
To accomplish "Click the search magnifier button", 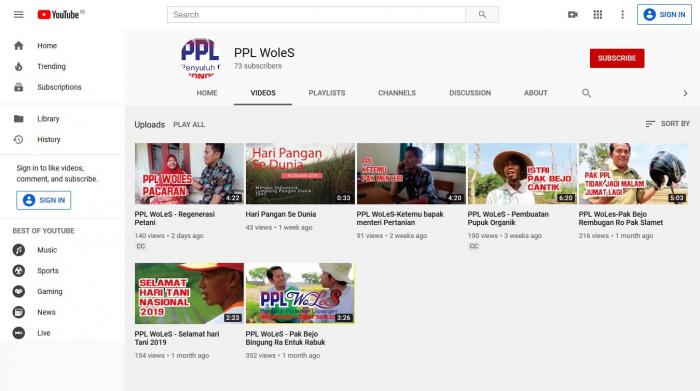I will pos(482,15).
